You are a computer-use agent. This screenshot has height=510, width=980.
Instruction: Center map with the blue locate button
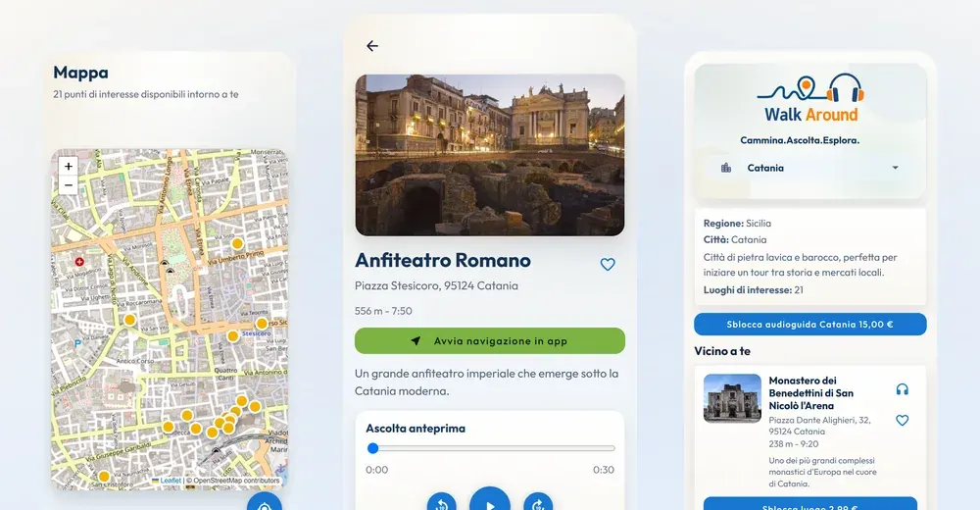tap(264, 502)
